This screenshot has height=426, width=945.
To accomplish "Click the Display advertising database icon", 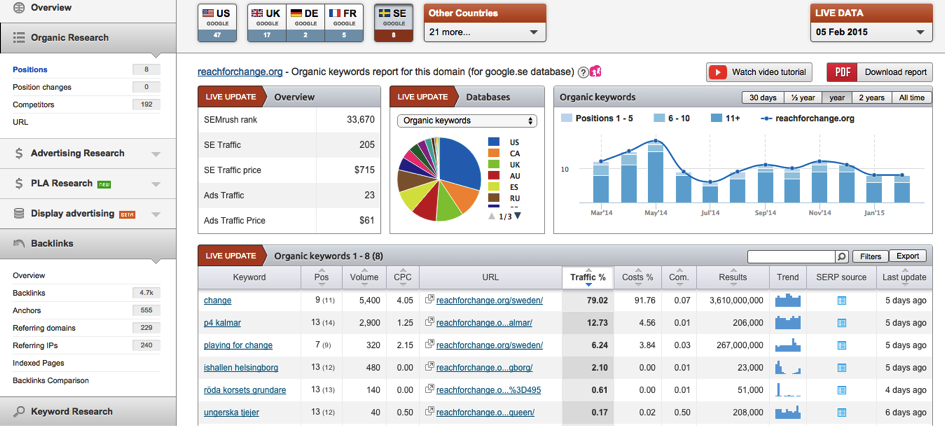I will tap(19, 213).
